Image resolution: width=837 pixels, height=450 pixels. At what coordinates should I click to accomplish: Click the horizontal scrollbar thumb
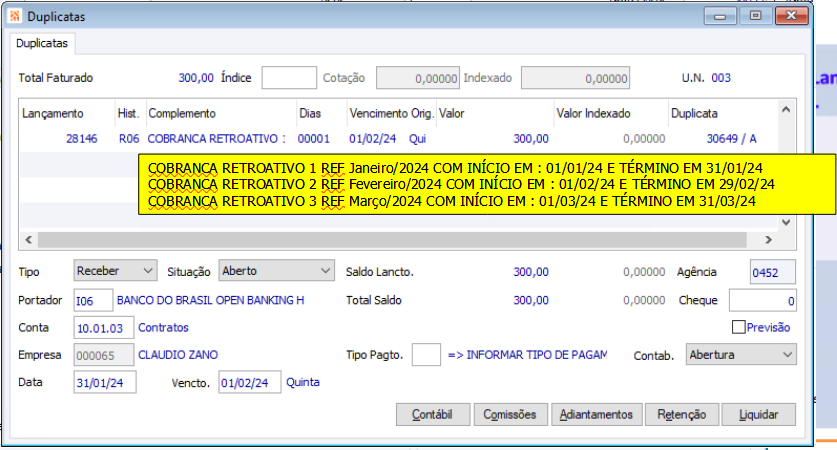click(392, 240)
